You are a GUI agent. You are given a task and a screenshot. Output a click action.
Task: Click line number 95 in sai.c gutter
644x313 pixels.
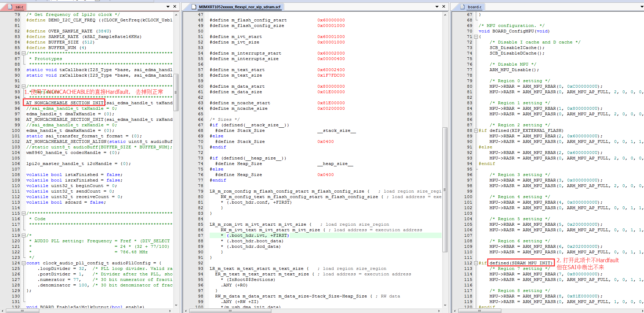(x=17, y=103)
